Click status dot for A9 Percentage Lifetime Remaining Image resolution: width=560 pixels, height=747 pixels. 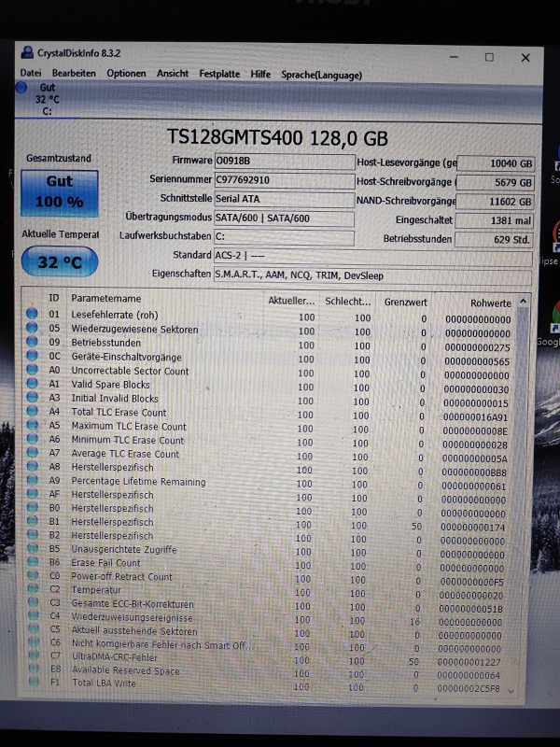[33, 480]
